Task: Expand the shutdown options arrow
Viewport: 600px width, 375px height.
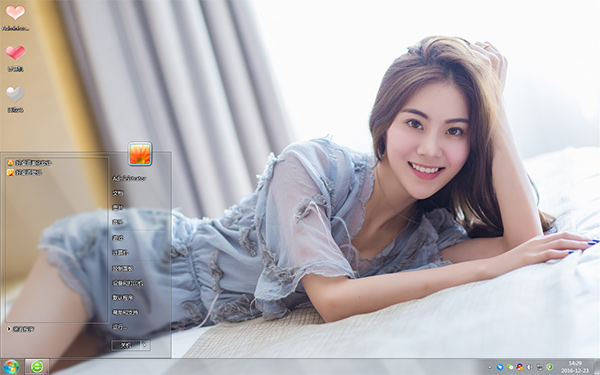Action: click(145, 345)
